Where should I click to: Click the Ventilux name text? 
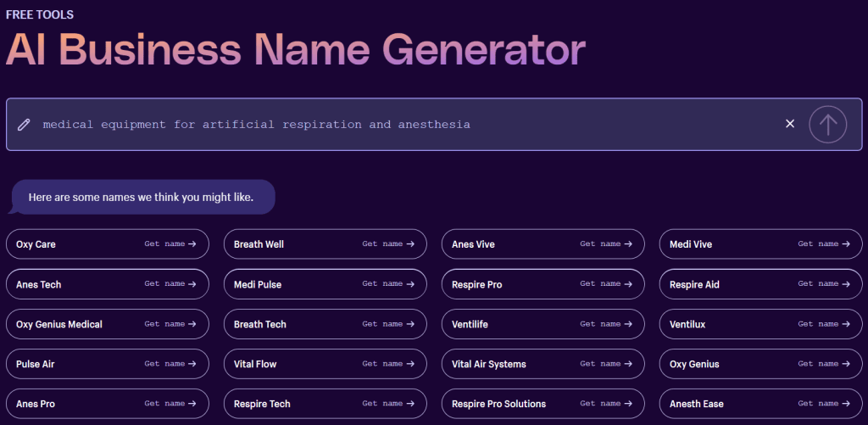[x=687, y=324]
